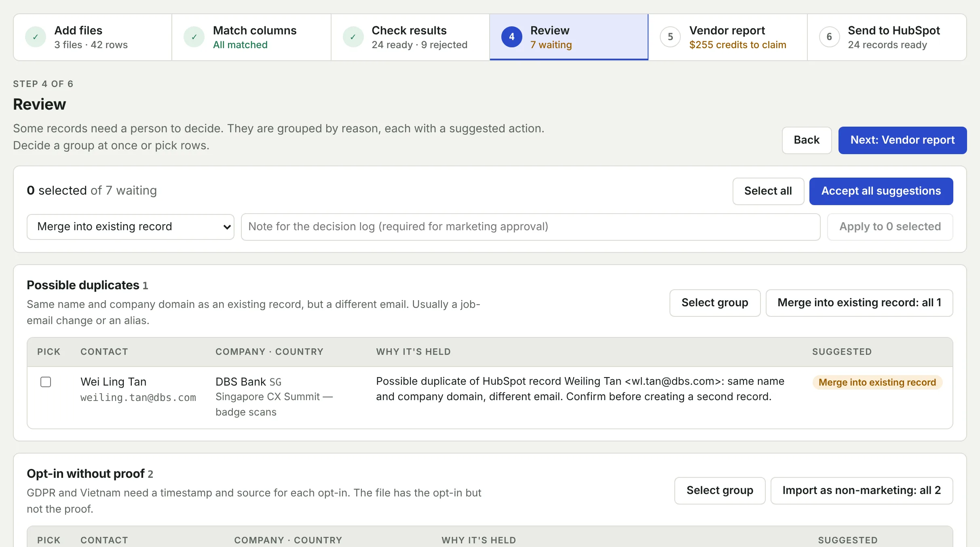The image size is (980, 547).
Task: Select group for Possible duplicates
Action: click(x=715, y=303)
